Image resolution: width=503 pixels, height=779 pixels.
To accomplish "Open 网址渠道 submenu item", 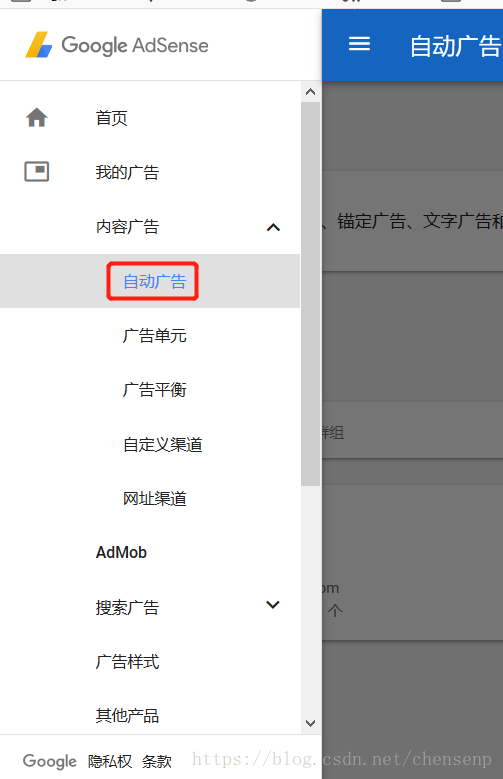I will (155, 498).
